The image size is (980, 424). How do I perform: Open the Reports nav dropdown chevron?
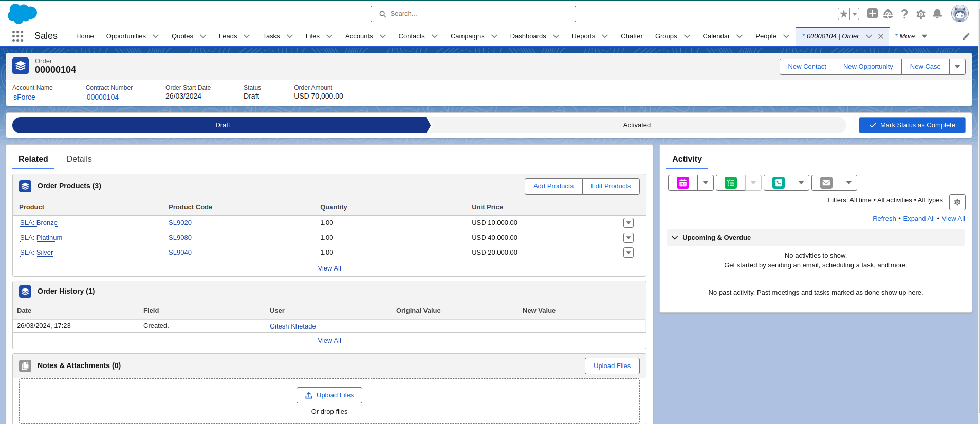(x=605, y=36)
